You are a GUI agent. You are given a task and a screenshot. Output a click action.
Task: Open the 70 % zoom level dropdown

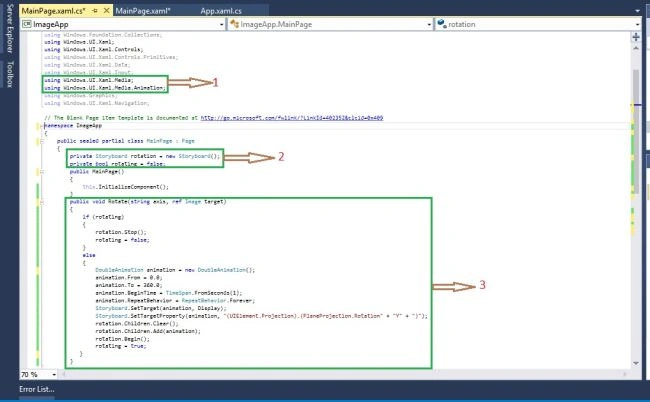[54, 375]
